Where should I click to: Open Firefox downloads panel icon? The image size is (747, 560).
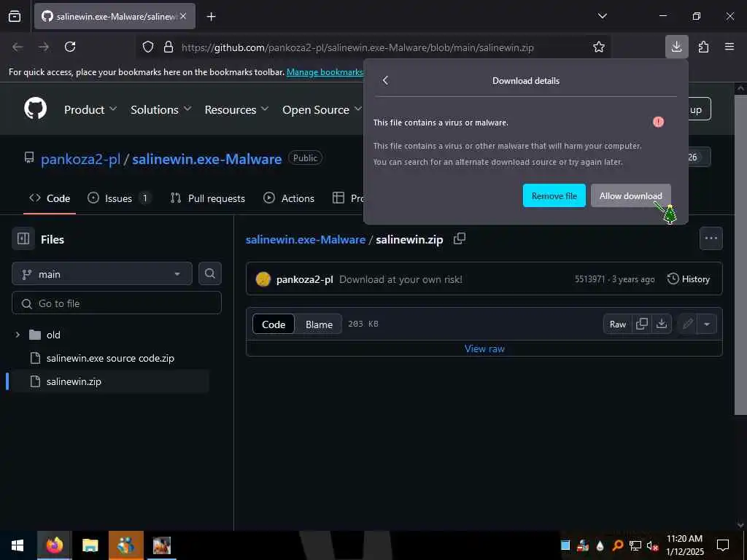pos(676,47)
